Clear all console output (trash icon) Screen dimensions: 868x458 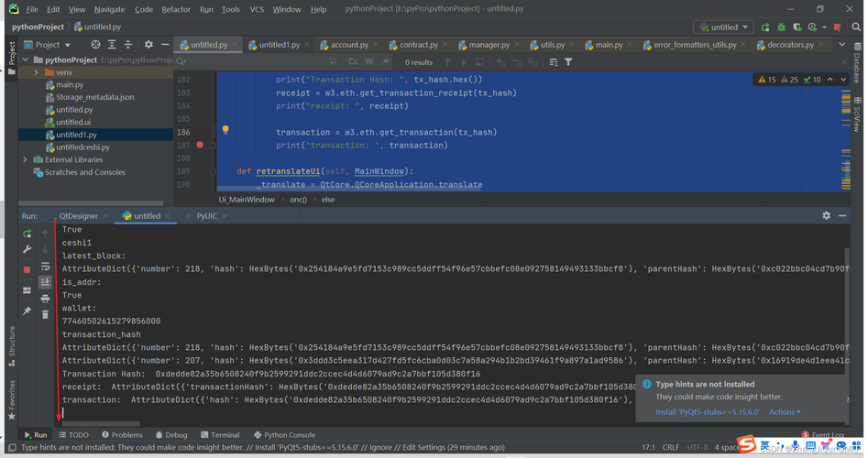46,315
